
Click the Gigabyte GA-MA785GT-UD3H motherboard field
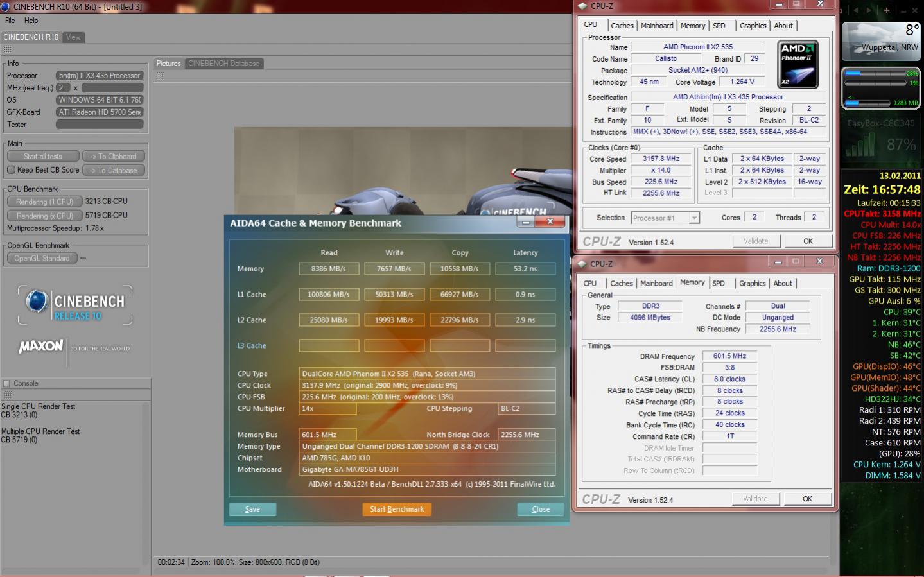pyautogui.click(x=428, y=469)
